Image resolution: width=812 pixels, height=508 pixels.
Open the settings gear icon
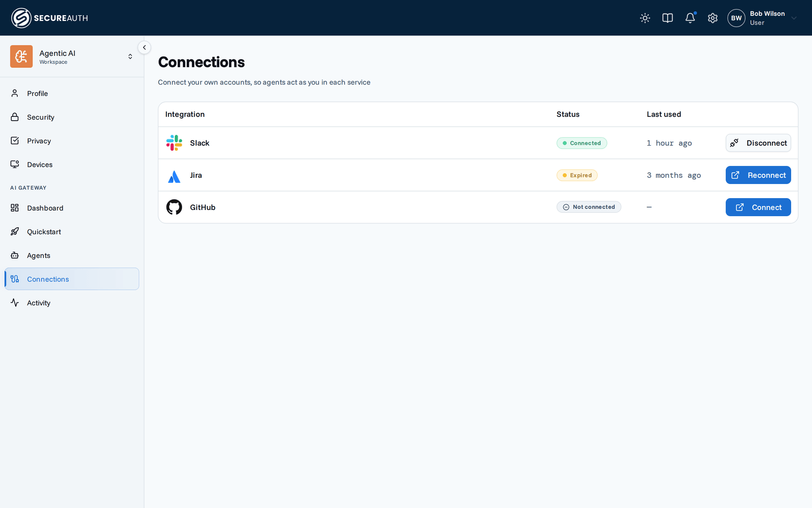(x=713, y=18)
